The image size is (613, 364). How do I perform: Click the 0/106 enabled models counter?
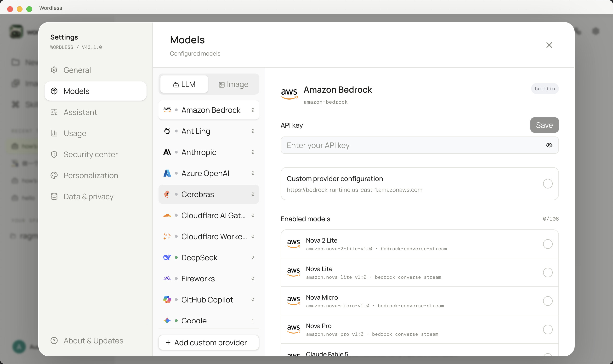[x=551, y=219]
